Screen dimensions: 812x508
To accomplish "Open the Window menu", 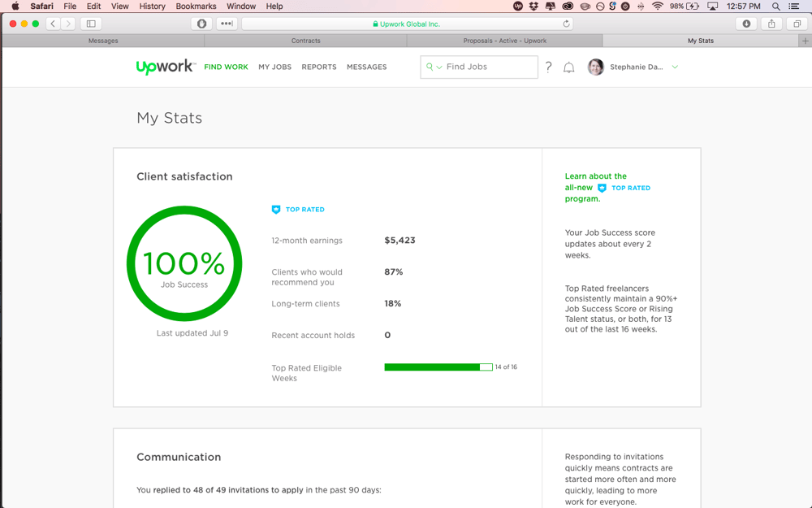I will coord(241,7).
